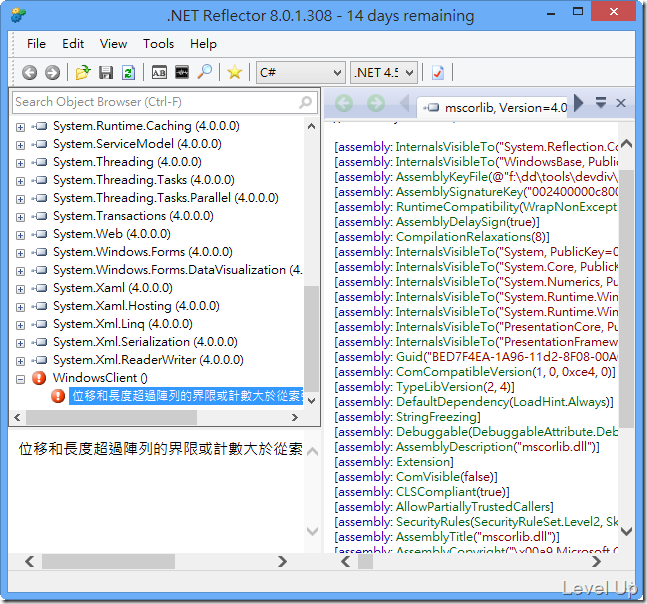The image size is (647, 604).
Task: Select System.Transactions (4.0.0.0) in tree
Action: pos(133,216)
